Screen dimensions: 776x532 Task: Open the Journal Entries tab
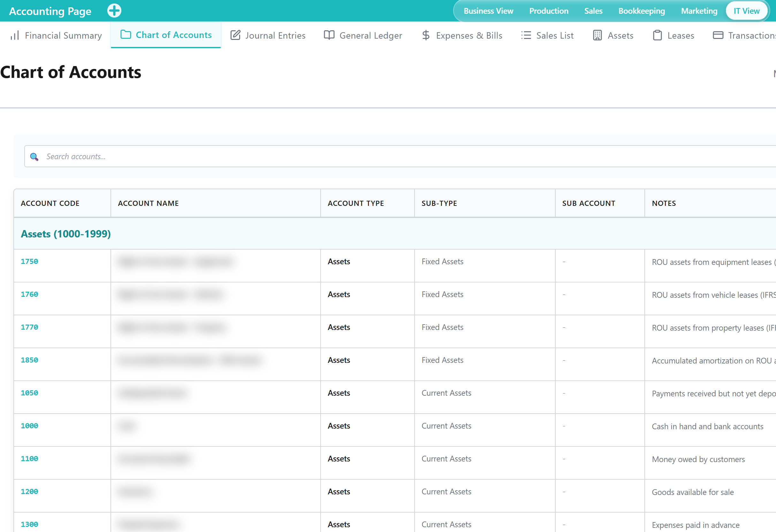point(268,35)
